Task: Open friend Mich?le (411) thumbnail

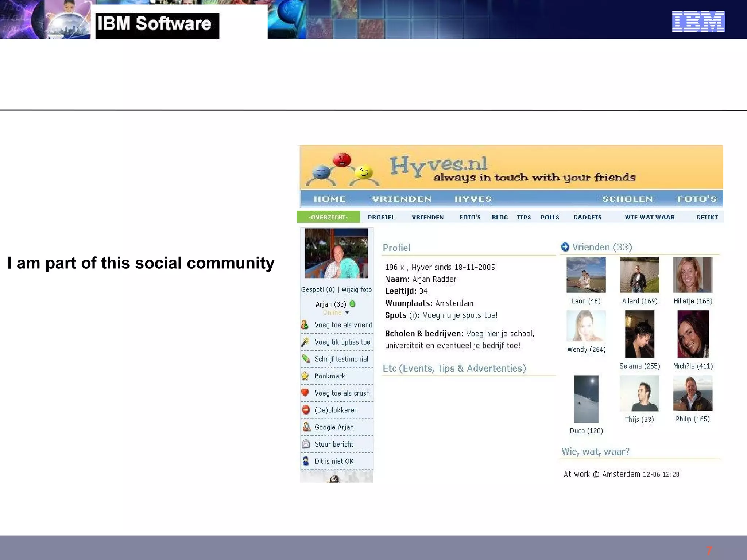Action: tap(693, 334)
